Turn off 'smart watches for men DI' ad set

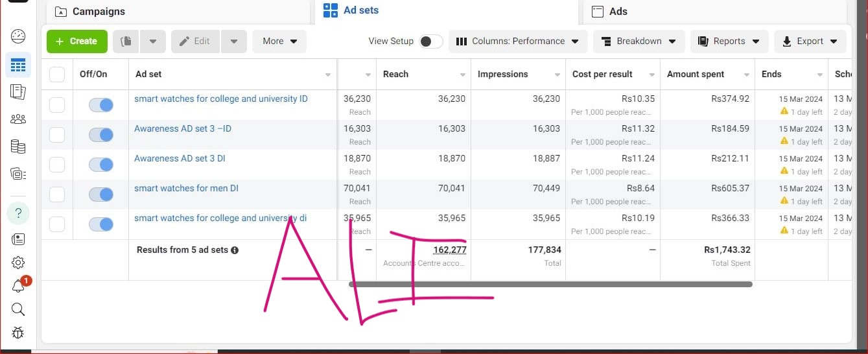pyautogui.click(x=101, y=195)
